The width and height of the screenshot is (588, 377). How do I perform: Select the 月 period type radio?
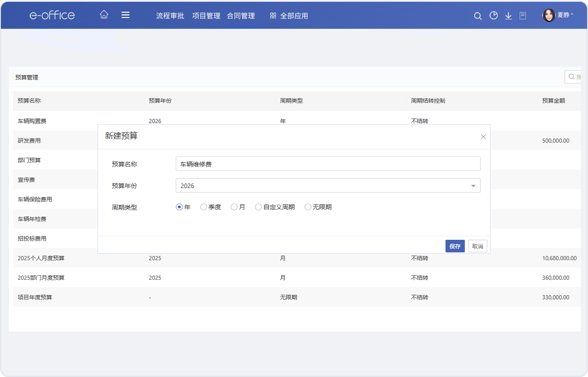[234, 207]
